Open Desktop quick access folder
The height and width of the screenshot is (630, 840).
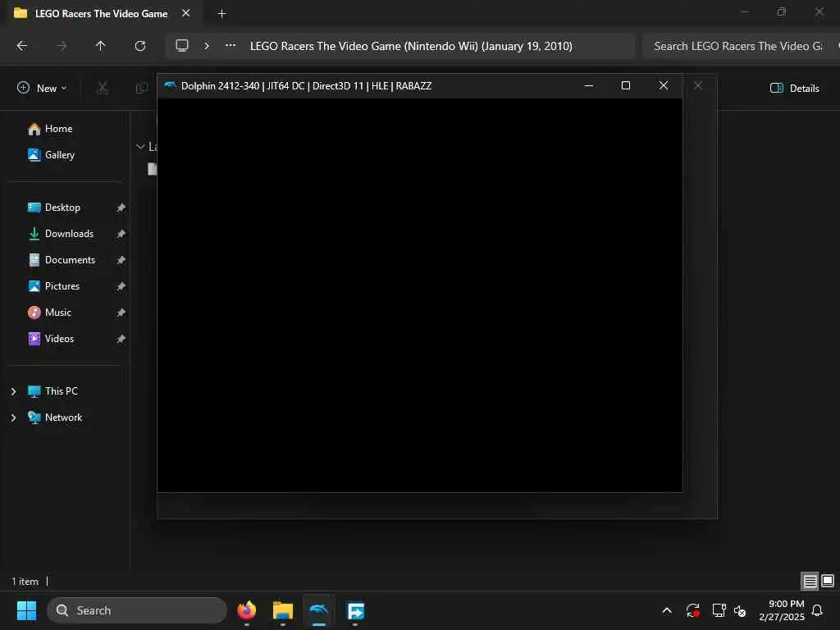[53, 208]
